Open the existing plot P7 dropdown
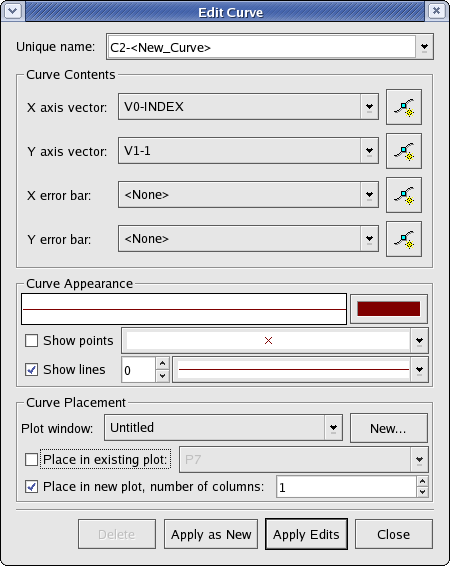The height and width of the screenshot is (566, 450). pyautogui.click(x=419, y=460)
